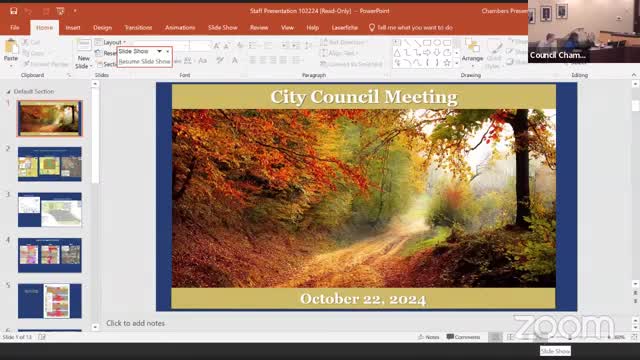Open the Transitions ribbon tab
Image resolution: width=640 pixels, height=360 pixels.
click(x=138, y=28)
